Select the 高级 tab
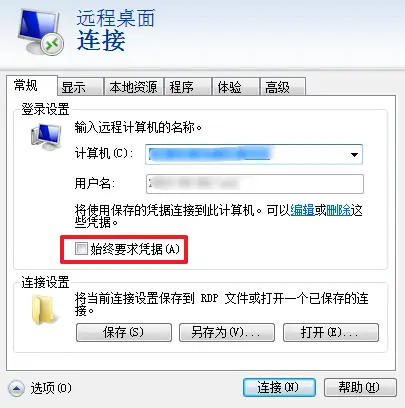This screenshot has width=405, height=408. [283, 87]
